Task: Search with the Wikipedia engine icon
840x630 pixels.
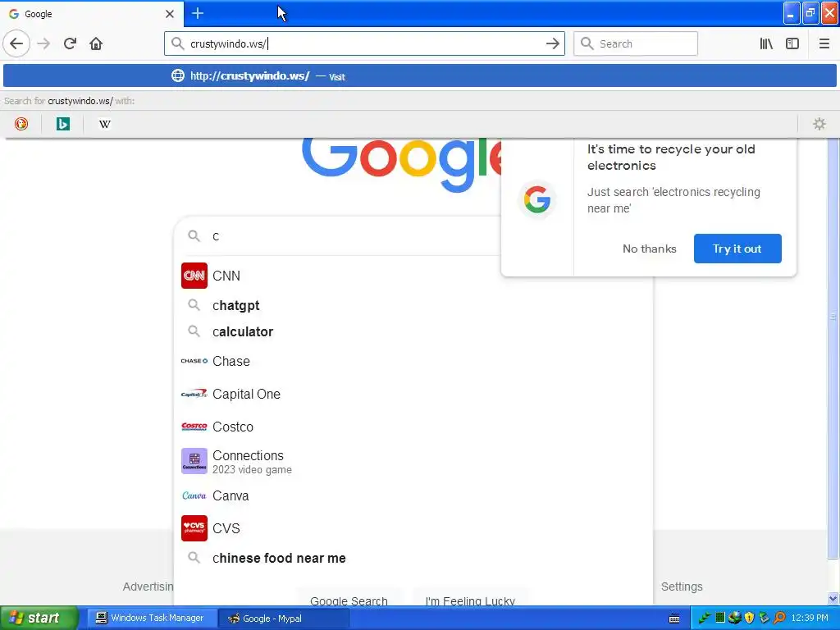Action: click(x=104, y=124)
